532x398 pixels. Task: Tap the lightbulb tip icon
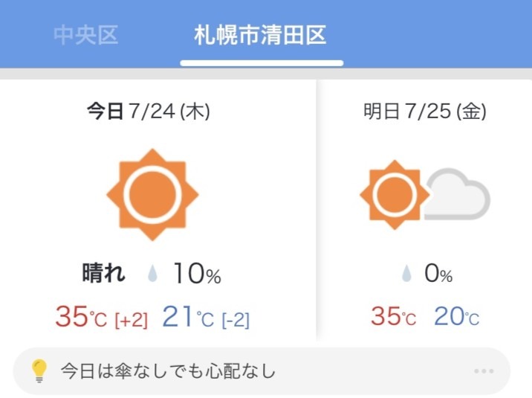pyautogui.click(x=39, y=370)
